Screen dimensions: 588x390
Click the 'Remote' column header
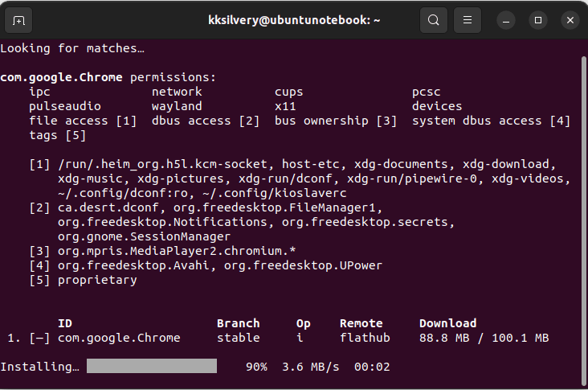pyautogui.click(x=361, y=323)
